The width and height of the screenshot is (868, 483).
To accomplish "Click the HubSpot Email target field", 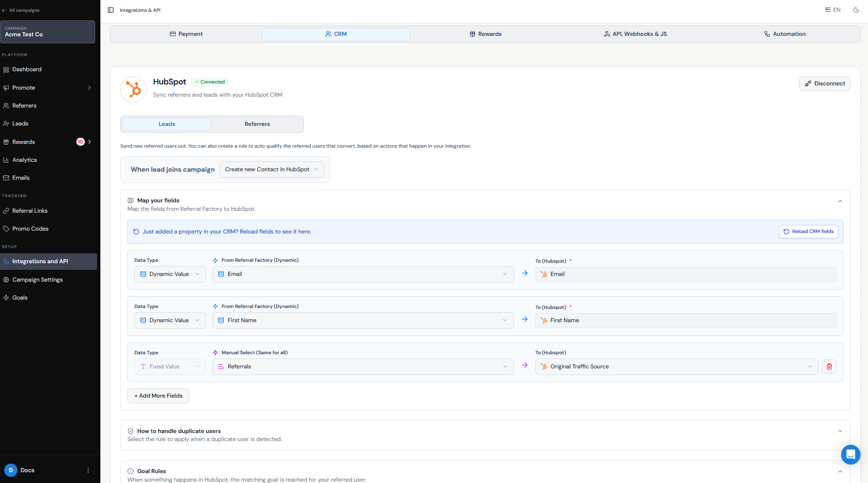I will [x=686, y=274].
